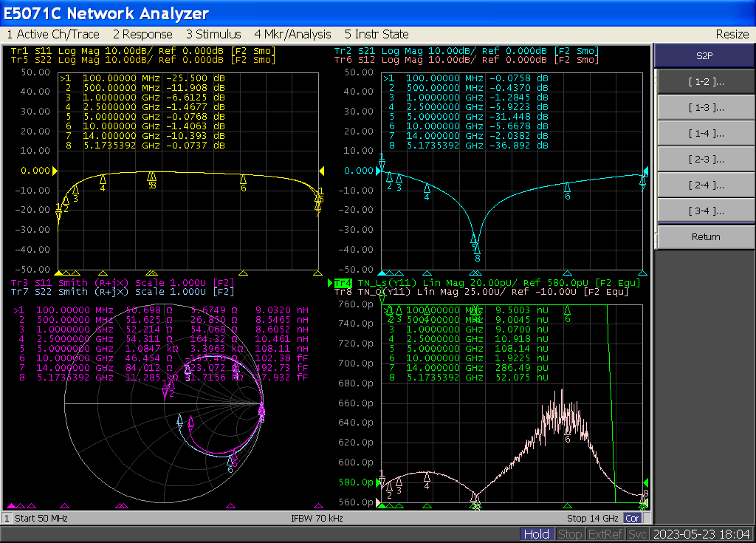Open the 1 Active Ch/Trace menu
Image resolution: width=756 pixels, height=543 pixels.
53,34
